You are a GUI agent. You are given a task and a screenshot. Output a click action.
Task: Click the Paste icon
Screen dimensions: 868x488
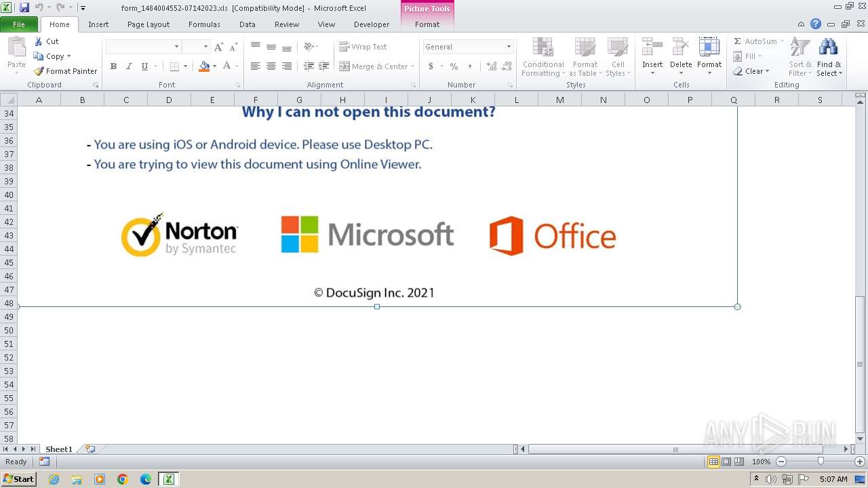16,47
